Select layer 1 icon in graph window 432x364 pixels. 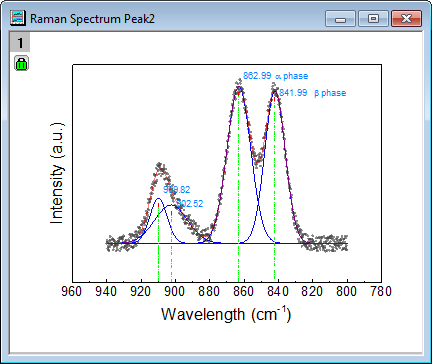[20, 42]
